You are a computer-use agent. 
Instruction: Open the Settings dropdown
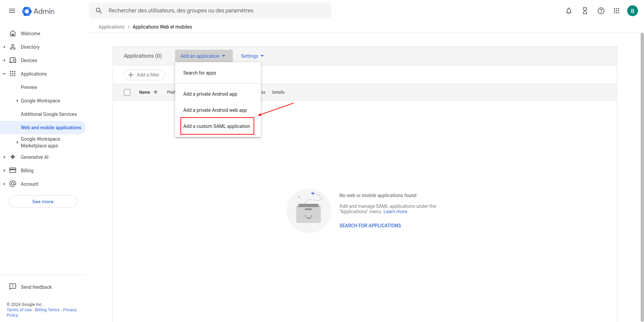click(x=252, y=56)
